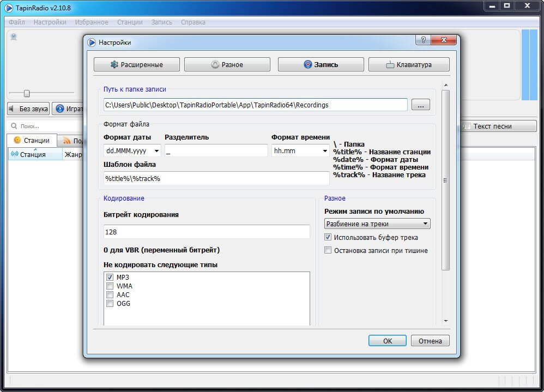This screenshot has width=544, height=392.
Task: Browse for recording folder with ellipsis button
Action: click(420, 105)
